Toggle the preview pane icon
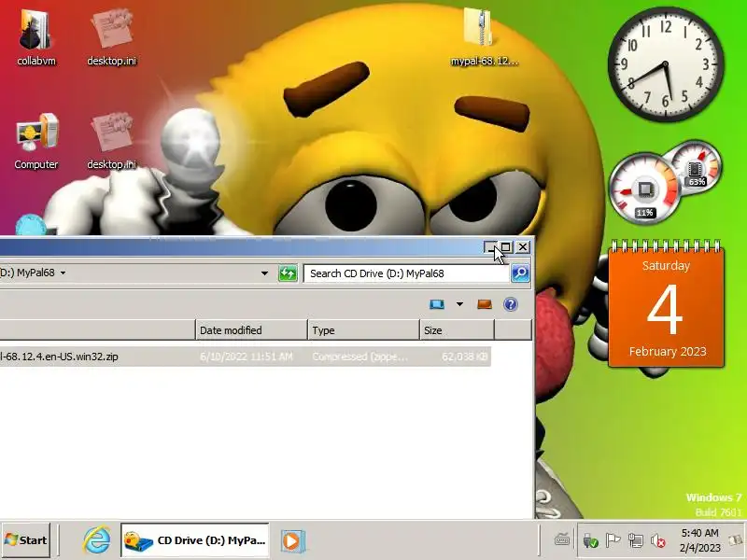 [x=485, y=304]
